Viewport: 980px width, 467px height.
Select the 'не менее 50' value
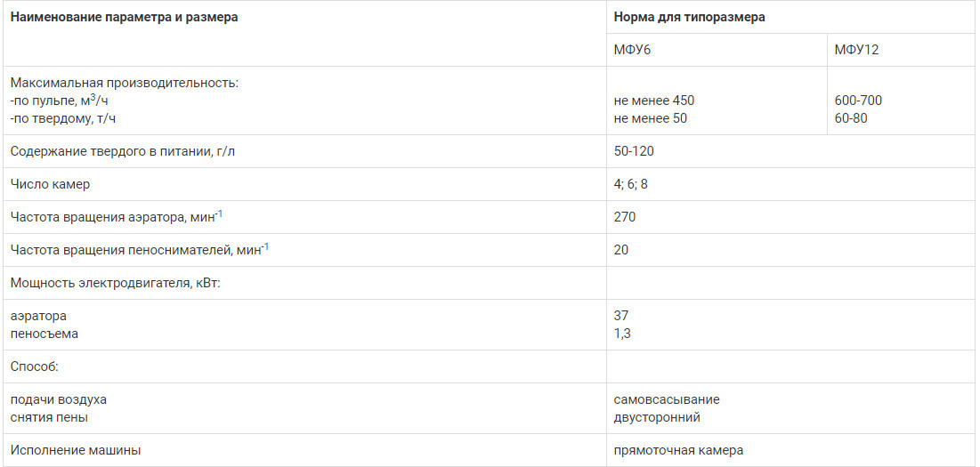point(650,118)
